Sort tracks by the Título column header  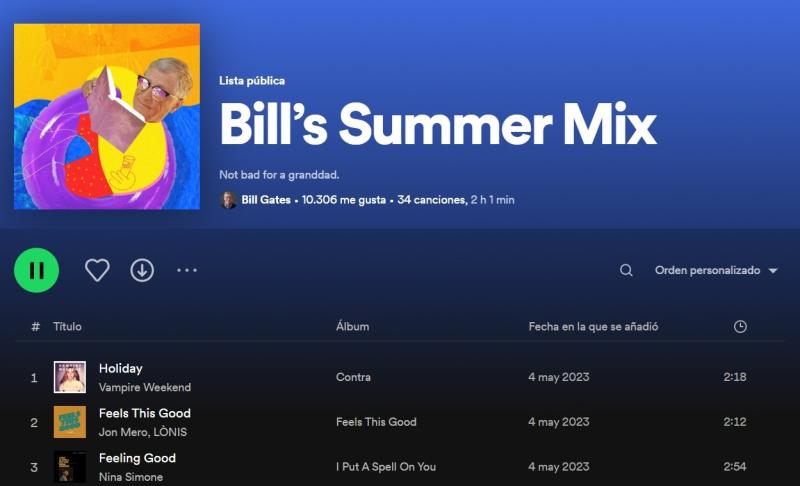point(67,326)
